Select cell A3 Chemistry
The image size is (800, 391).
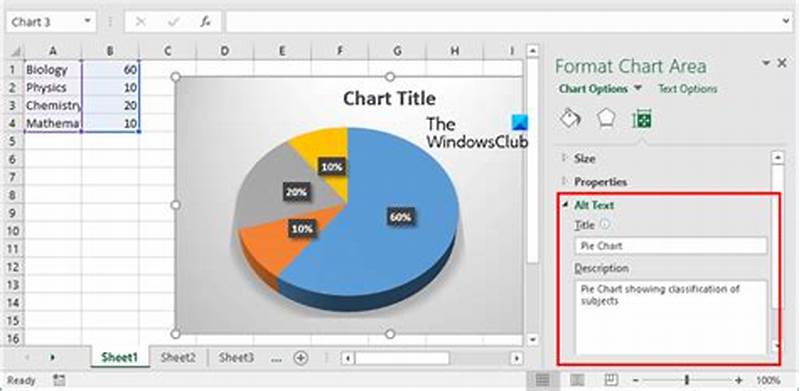point(53,105)
